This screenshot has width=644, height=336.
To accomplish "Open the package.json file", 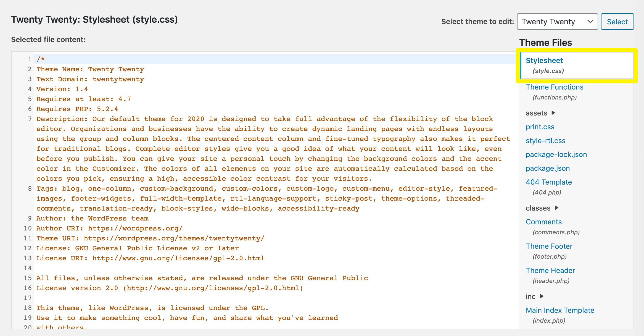I will (x=548, y=168).
